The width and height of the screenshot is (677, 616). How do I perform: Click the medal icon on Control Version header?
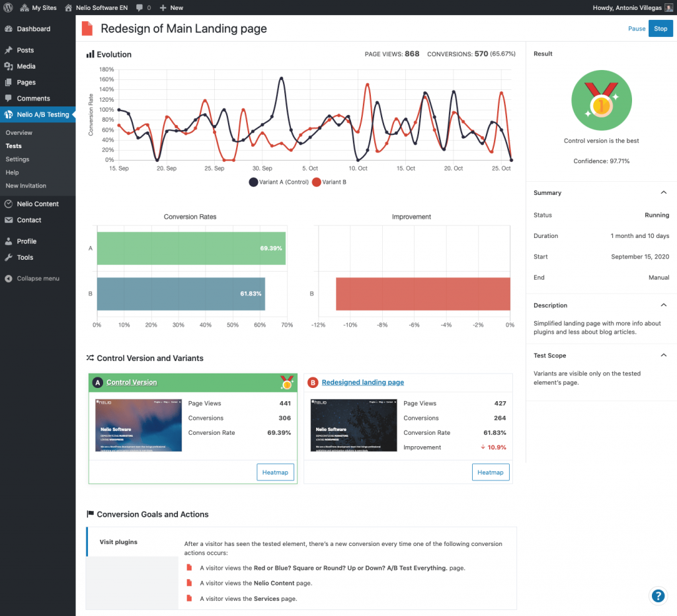[x=287, y=383]
